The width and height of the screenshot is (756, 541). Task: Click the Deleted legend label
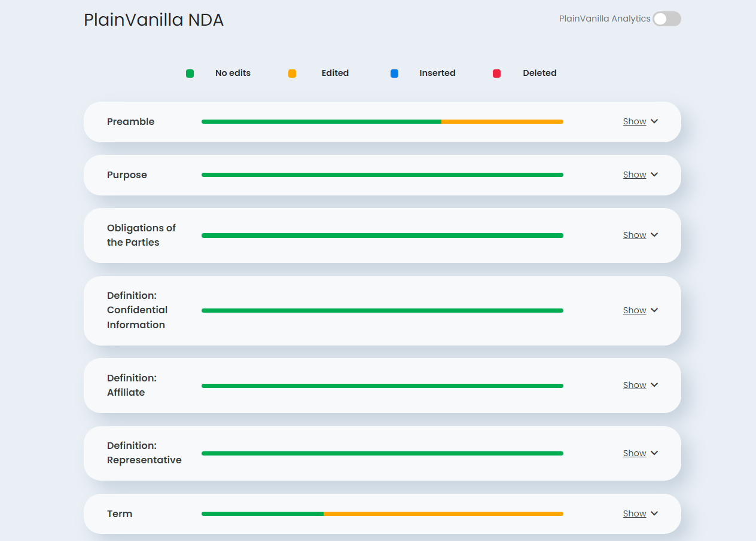click(539, 74)
